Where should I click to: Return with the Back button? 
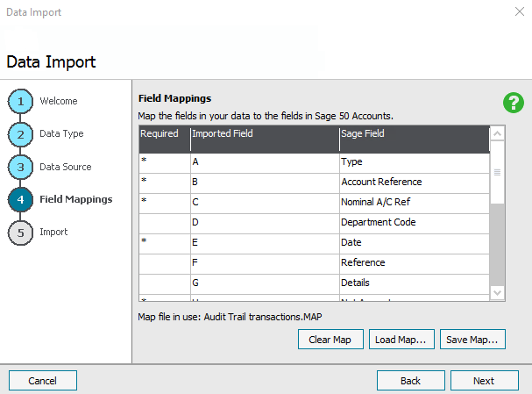[410, 381]
